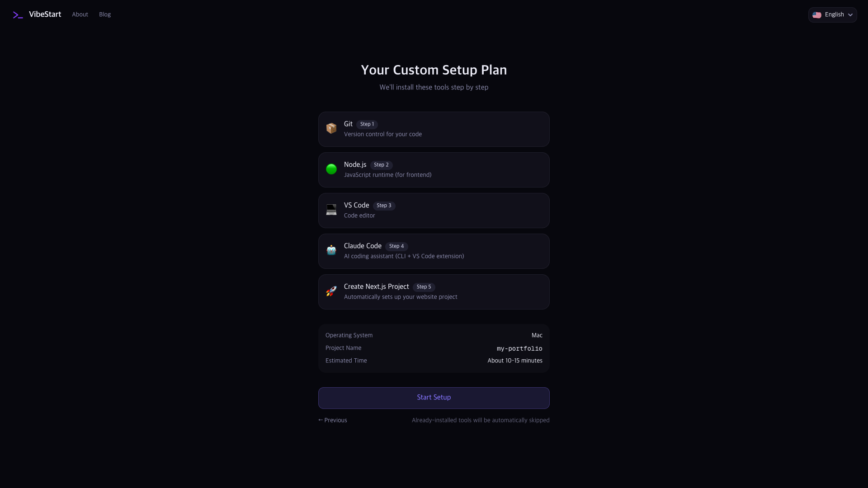
Task: Click the US flag icon
Action: (x=817, y=15)
